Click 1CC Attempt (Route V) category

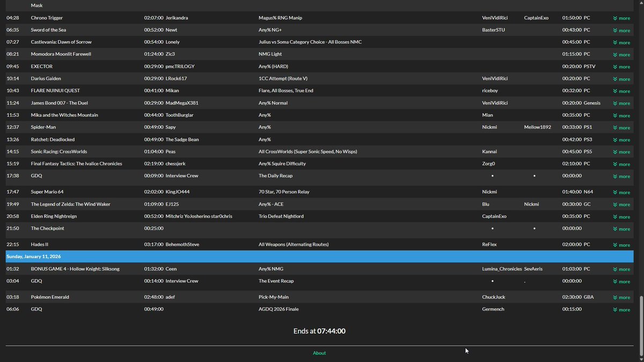pos(283,78)
